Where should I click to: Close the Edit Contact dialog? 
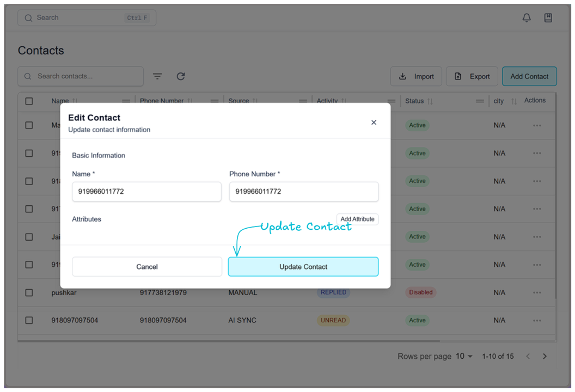[x=374, y=122]
